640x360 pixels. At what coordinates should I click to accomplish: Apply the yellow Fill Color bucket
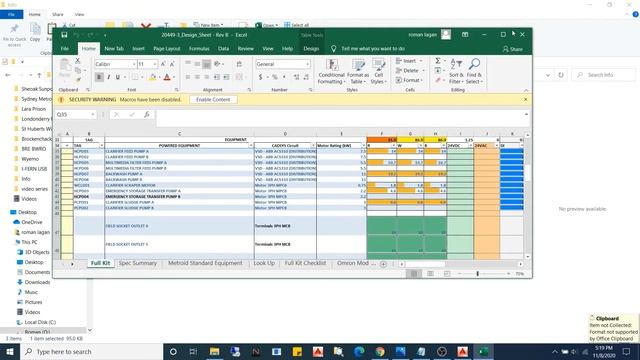click(152, 77)
